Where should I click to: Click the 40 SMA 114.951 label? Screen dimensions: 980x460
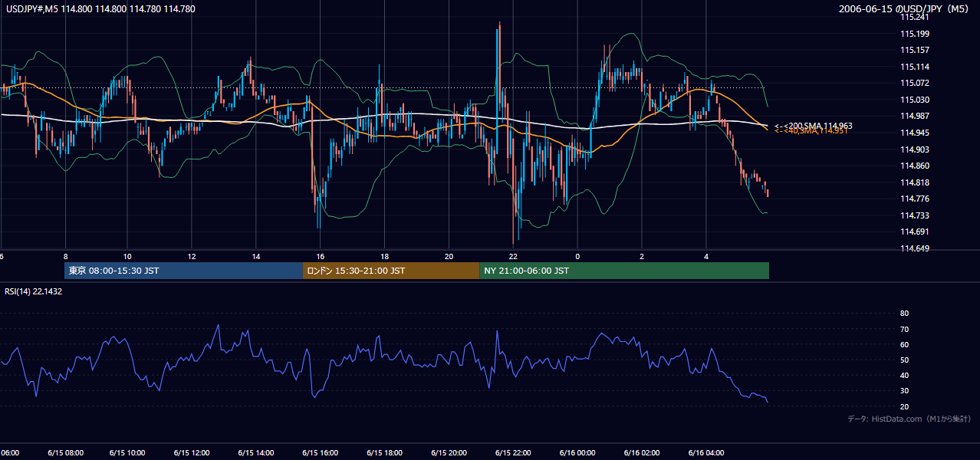[x=811, y=131]
